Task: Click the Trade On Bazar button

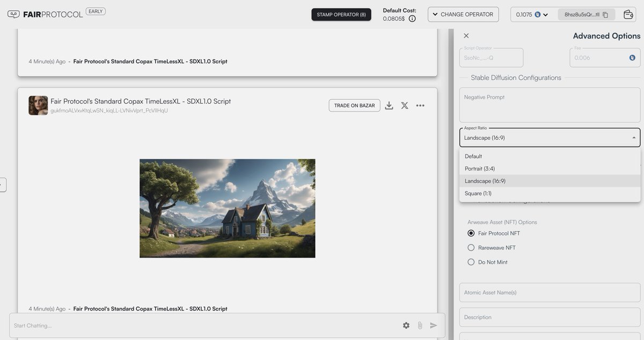Action: (x=354, y=104)
